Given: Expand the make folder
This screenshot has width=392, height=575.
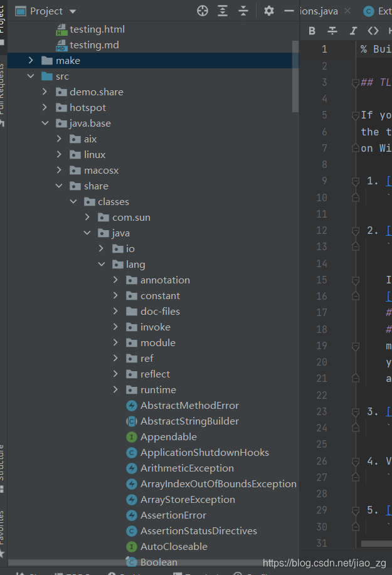Looking at the screenshot, I should pyautogui.click(x=31, y=60).
